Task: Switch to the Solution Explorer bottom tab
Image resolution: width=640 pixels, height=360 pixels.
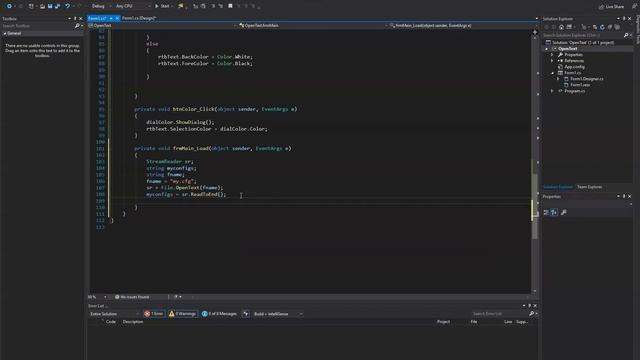Action: tap(558, 187)
